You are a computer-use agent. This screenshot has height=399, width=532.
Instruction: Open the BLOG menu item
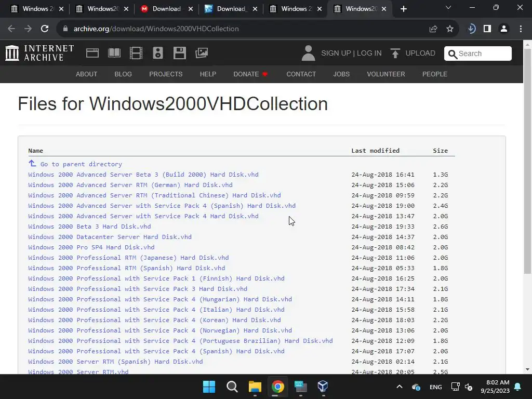click(x=123, y=74)
